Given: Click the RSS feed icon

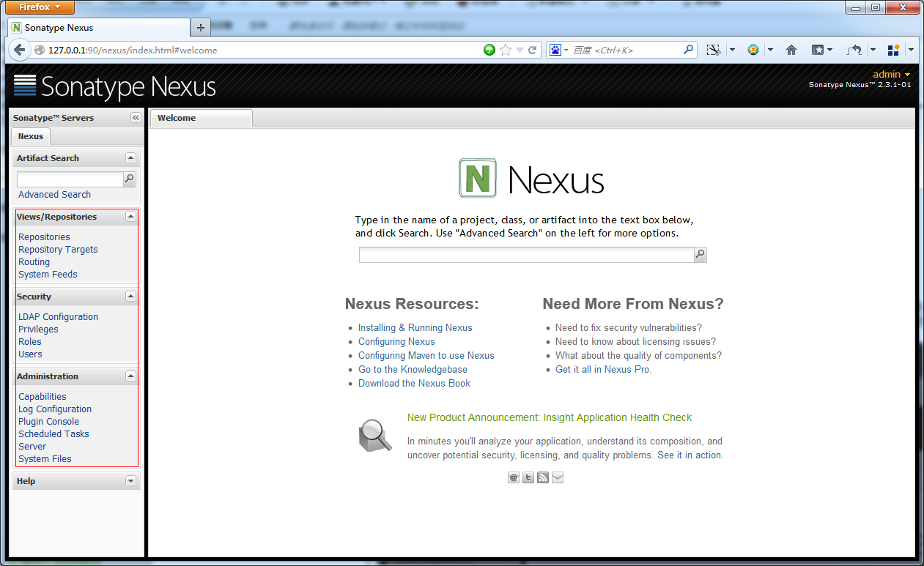Looking at the screenshot, I should coord(542,477).
